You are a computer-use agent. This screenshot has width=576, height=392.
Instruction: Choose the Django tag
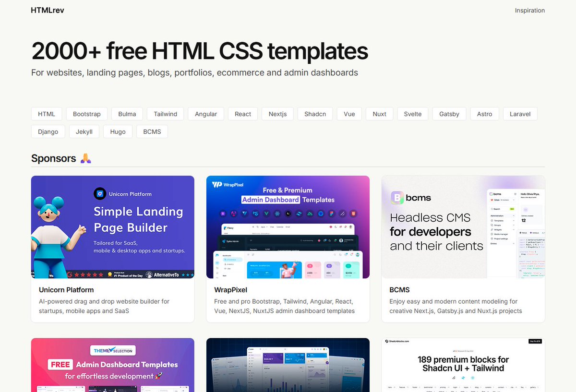click(x=48, y=131)
